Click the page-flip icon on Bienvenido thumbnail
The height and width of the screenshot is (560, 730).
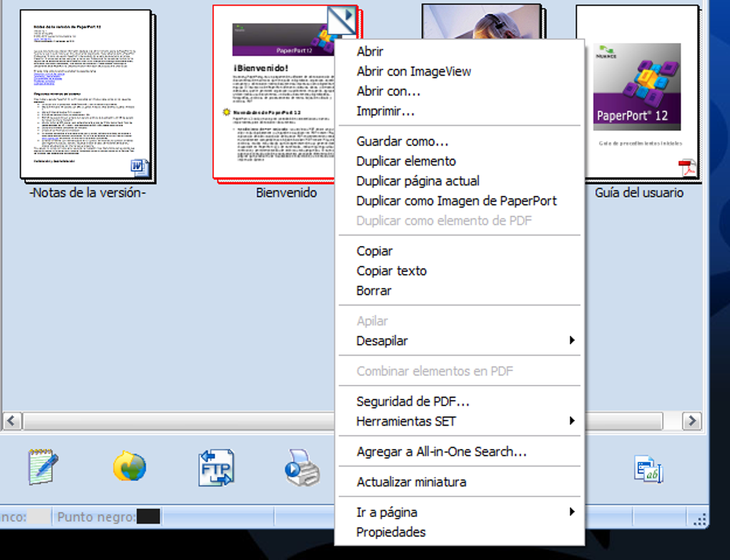pos(341,20)
